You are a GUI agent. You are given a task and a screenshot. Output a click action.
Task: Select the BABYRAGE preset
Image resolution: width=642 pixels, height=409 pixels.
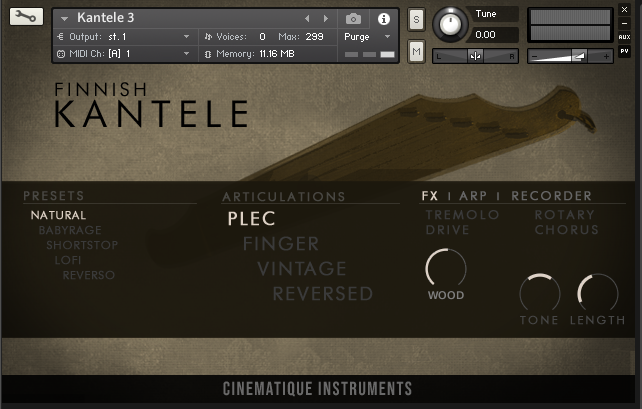click(x=70, y=230)
